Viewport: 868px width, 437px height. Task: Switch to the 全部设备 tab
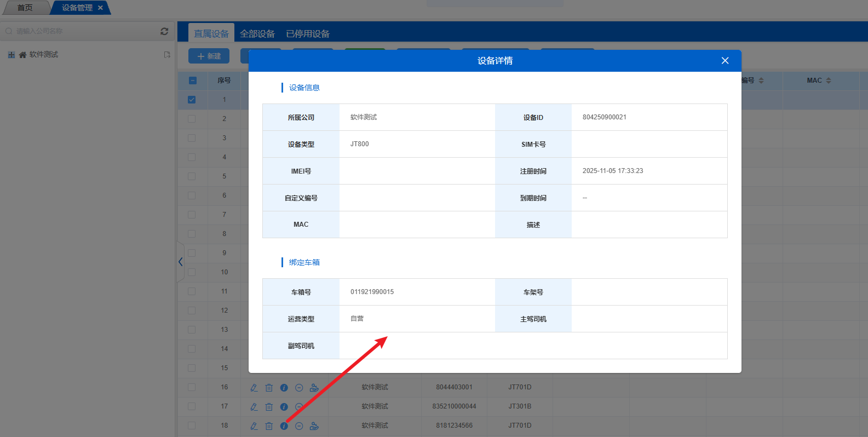(257, 34)
